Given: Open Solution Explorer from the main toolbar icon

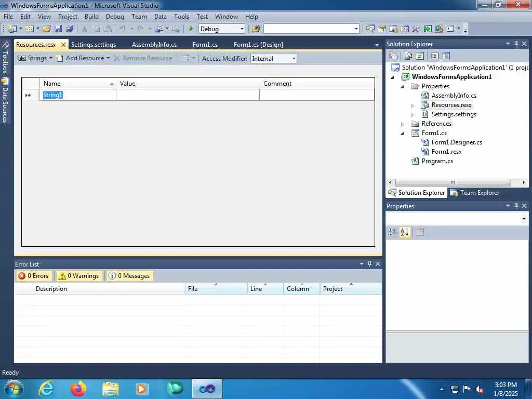Looking at the screenshot, I should coord(370,29).
